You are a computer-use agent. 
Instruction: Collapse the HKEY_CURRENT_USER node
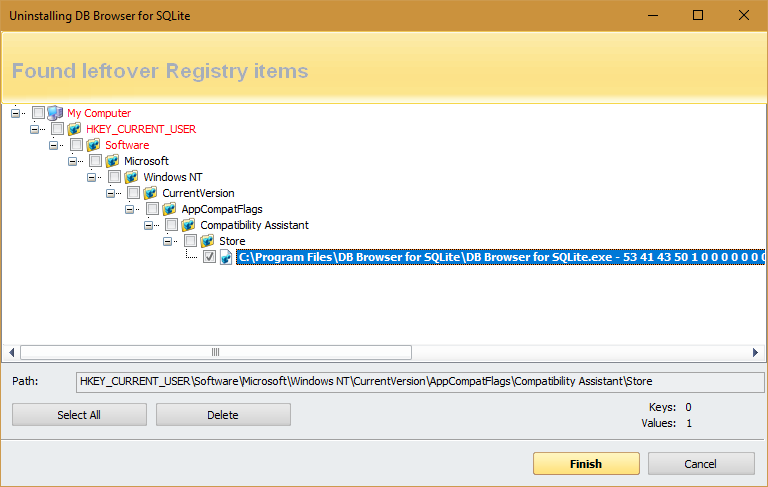click(34, 129)
